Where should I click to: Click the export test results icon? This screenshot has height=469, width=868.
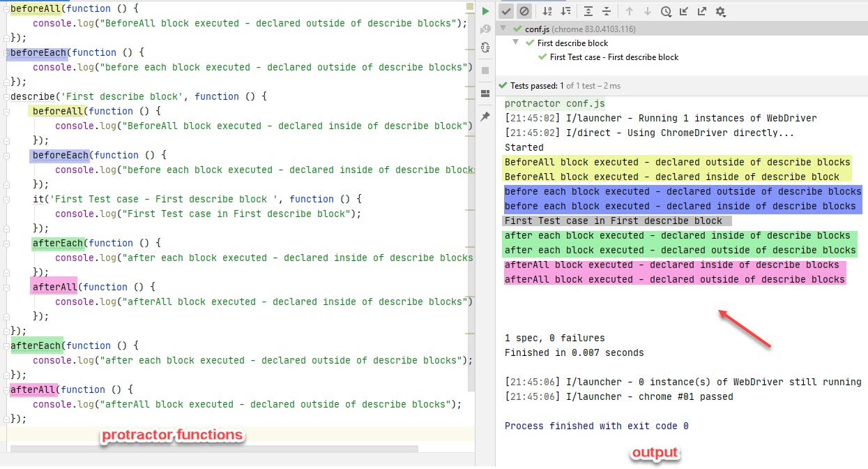[702, 11]
